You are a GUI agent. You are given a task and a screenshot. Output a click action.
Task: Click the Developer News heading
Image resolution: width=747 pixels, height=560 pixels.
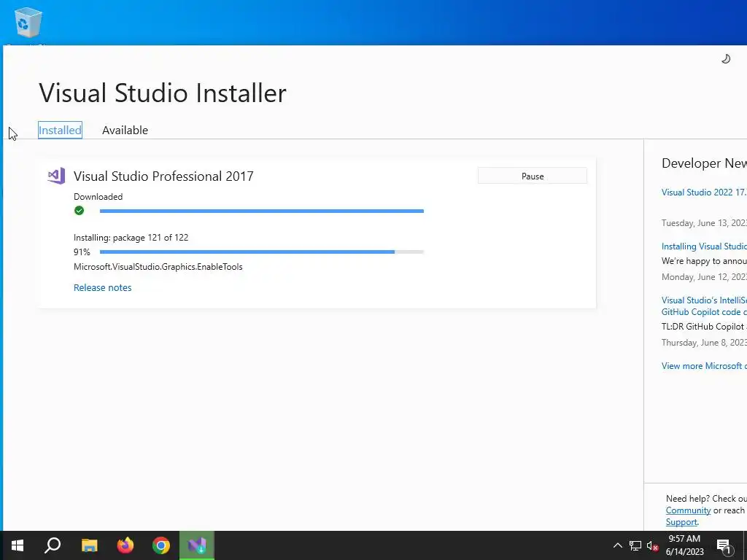pos(704,163)
